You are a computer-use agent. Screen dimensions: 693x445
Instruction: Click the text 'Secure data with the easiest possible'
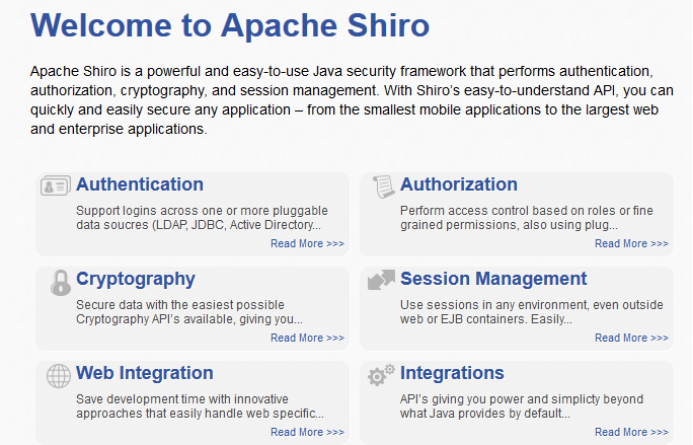point(180,305)
